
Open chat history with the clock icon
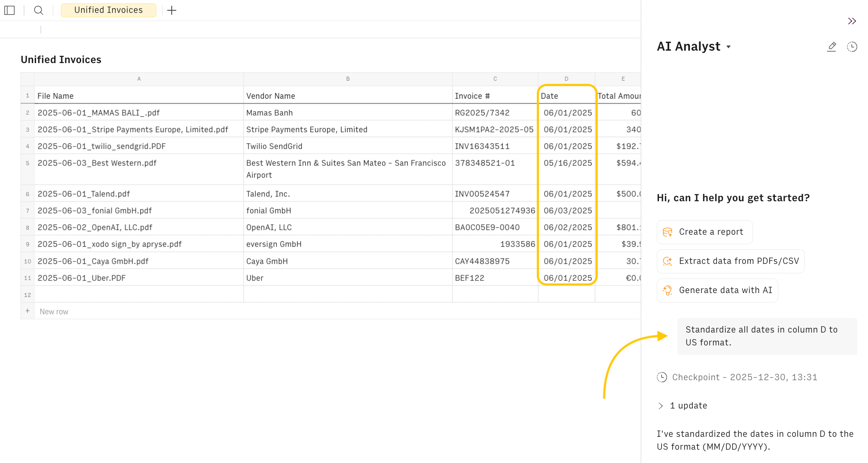[852, 47]
